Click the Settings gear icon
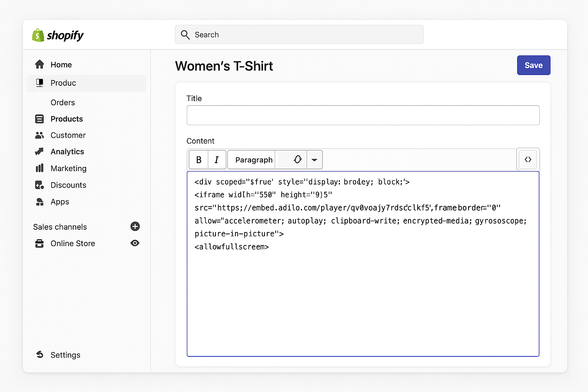This screenshot has height=392, width=588. click(x=39, y=354)
